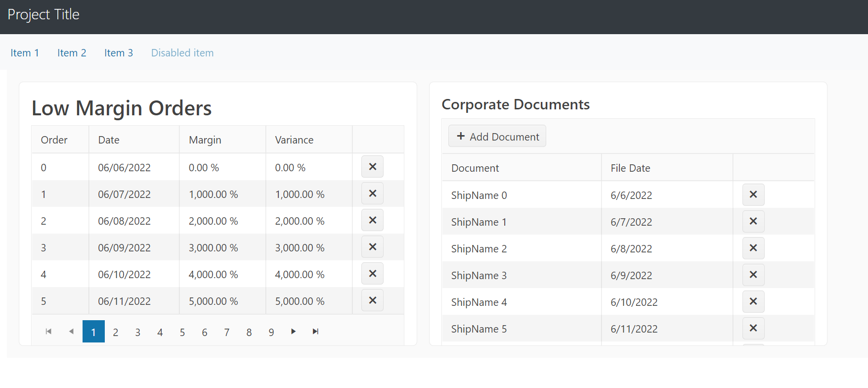
Task: Remove the 06/08/2022 order row
Action: coord(372,220)
